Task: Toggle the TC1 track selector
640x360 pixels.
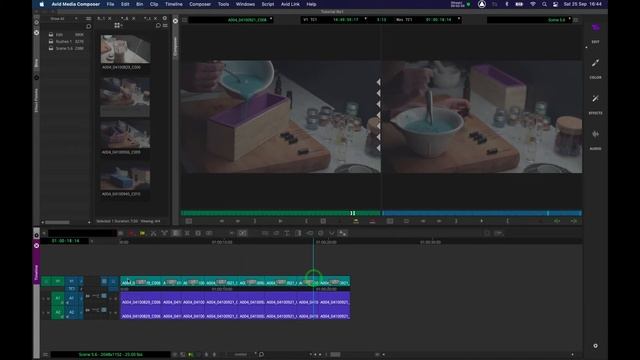Action: coord(71,289)
